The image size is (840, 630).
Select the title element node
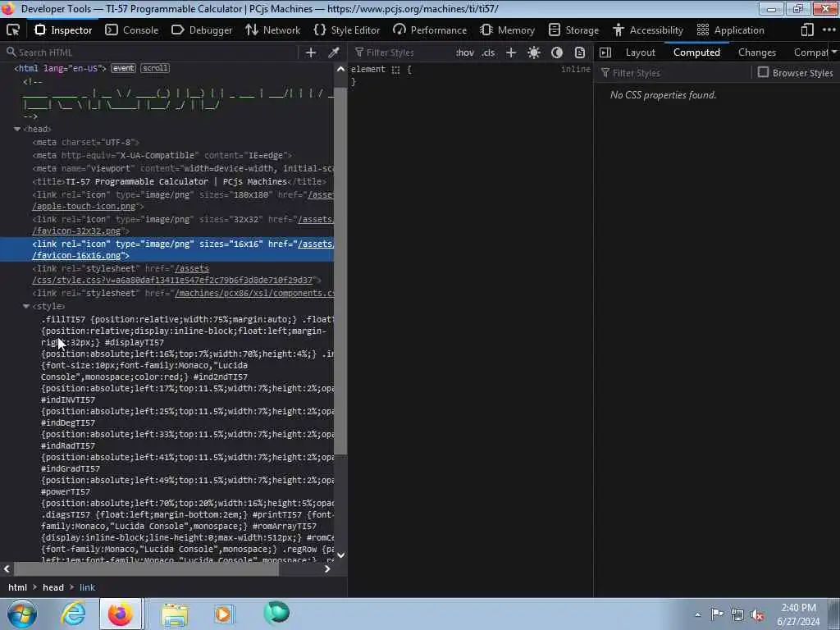[x=180, y=181]
